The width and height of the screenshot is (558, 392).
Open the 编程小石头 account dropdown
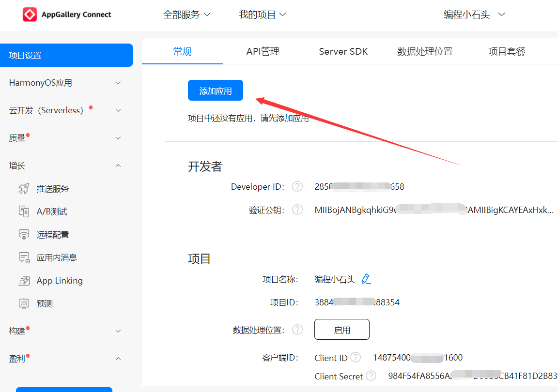(x=474, y=15)
